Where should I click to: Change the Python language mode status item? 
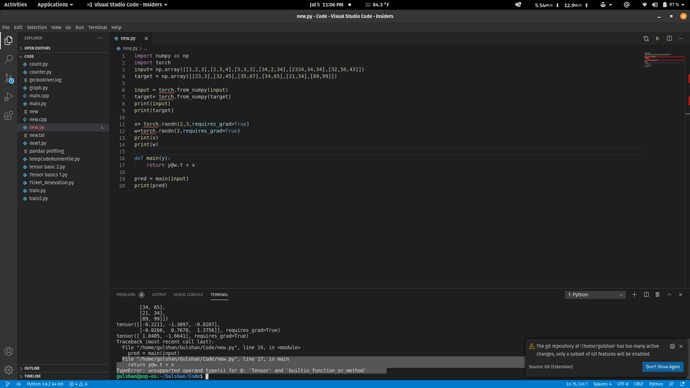click(656, 384)
